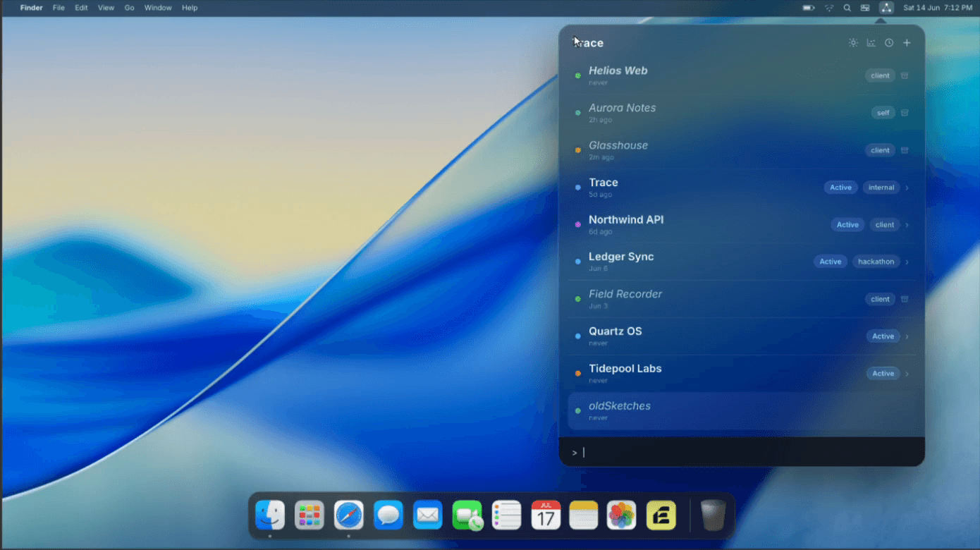
Task: Click the archive icon for Aurora Notes
Action: pyautogui.click(x=905, y=113)
